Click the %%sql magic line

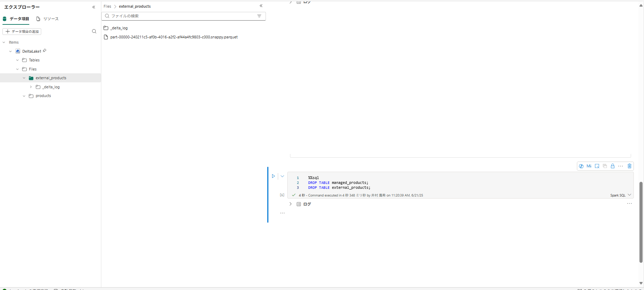313,178
